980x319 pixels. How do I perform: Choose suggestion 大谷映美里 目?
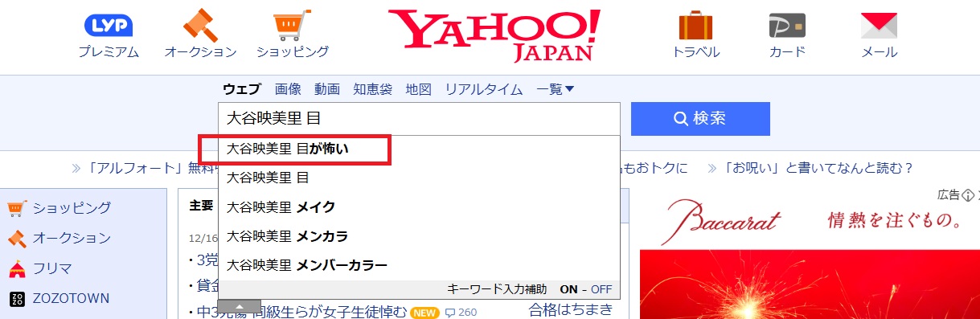coord(419,178)
